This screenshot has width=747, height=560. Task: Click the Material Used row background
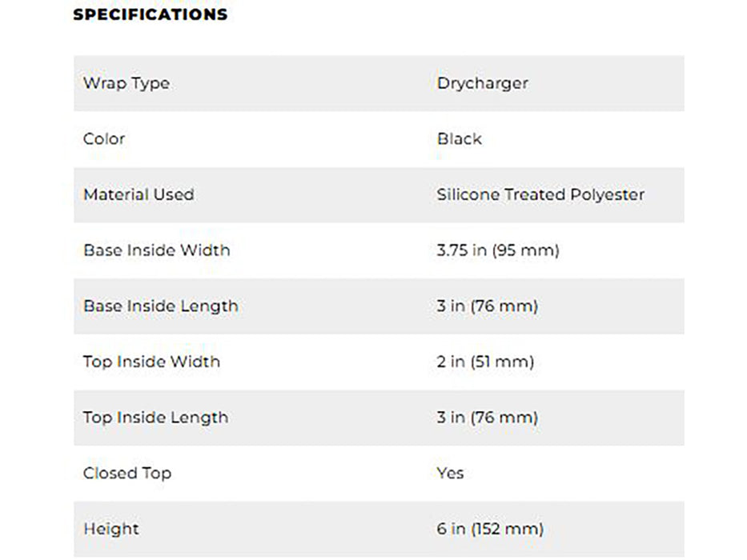380,194
